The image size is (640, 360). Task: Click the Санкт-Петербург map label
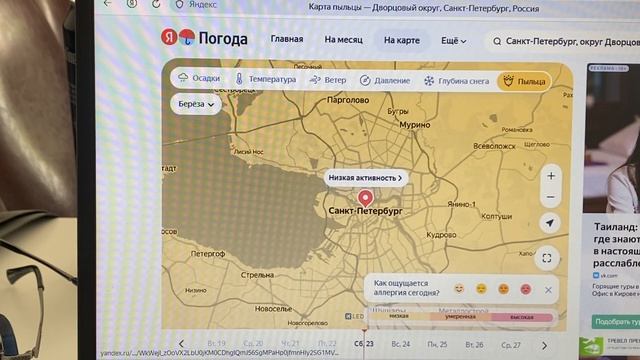click(365, 211)
